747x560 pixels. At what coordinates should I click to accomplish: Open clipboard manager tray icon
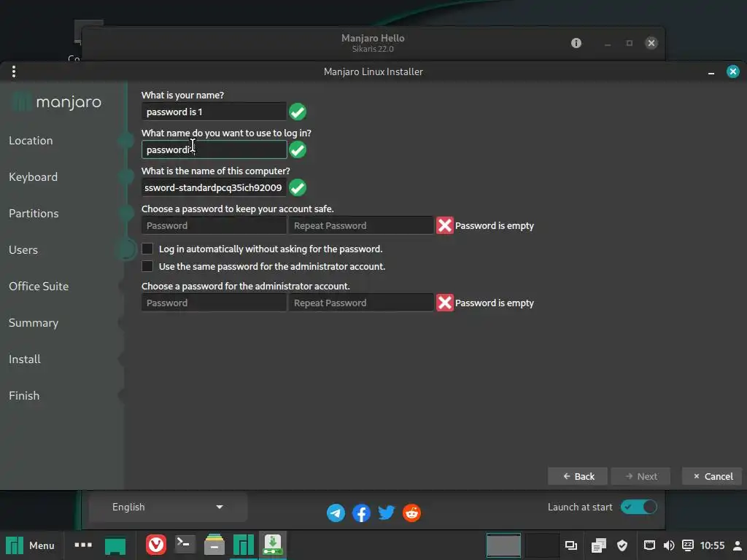pyautogui.click(x=598, y=545)
